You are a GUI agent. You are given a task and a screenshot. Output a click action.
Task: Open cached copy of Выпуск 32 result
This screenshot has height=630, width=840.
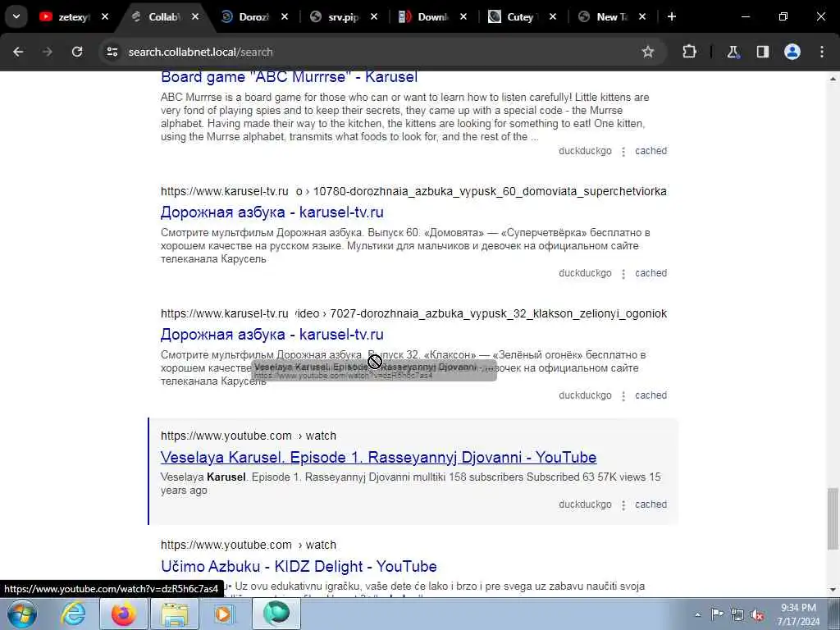pos(651,395)
